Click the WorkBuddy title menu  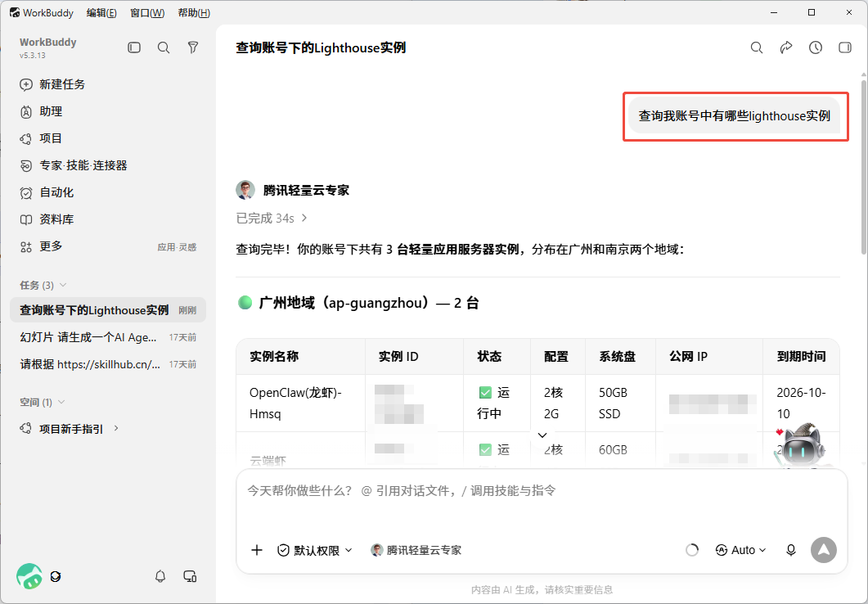(42, 13)
